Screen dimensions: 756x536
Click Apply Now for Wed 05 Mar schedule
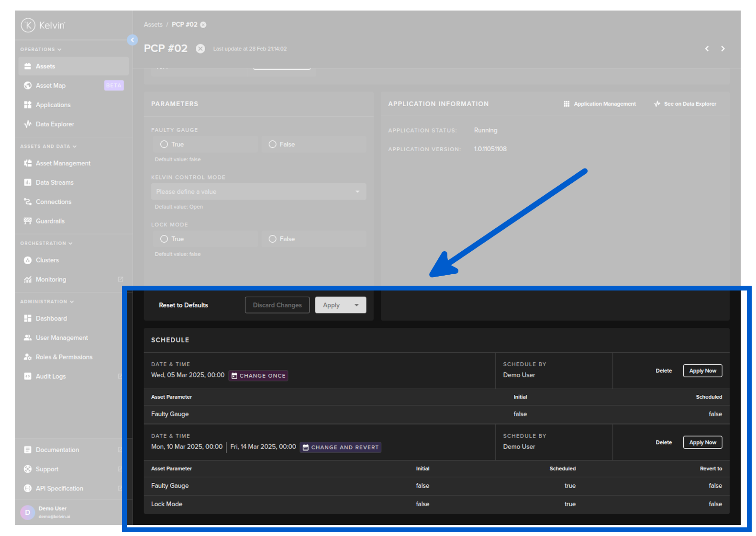(x=702, y=371)
